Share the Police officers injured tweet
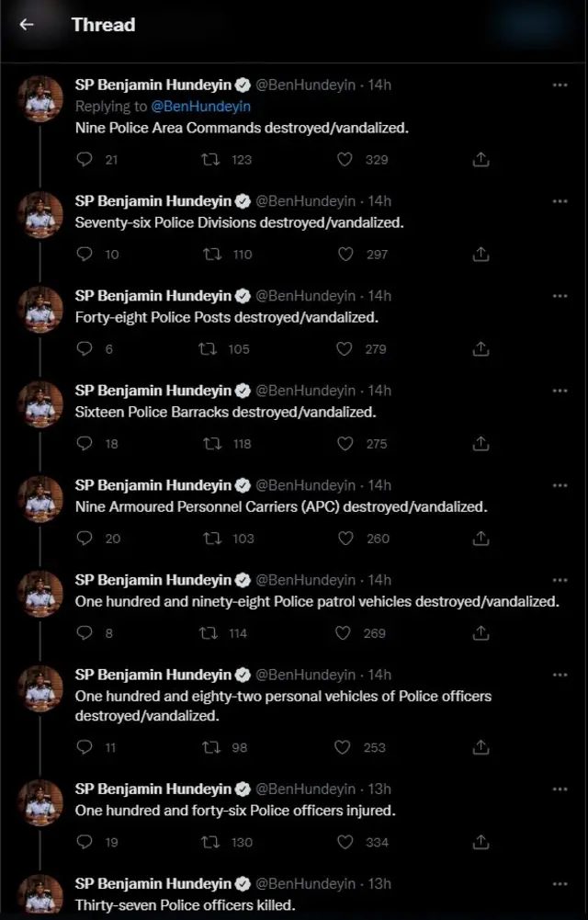 point(480,842)
